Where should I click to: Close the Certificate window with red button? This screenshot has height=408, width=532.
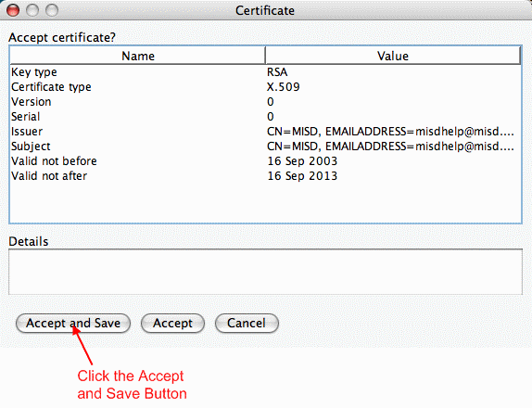pos(13,10)
